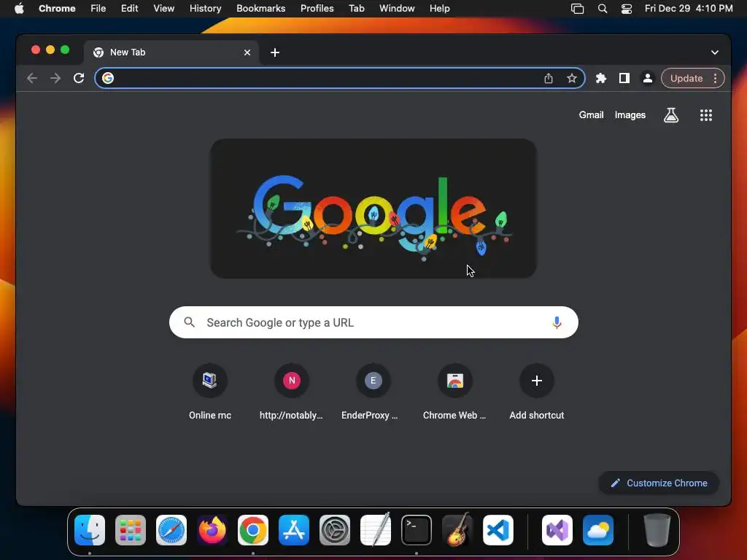The width and height of the screenshot is (747, 560).
Task: Open the Edit menu
Action: coord(130,8)
